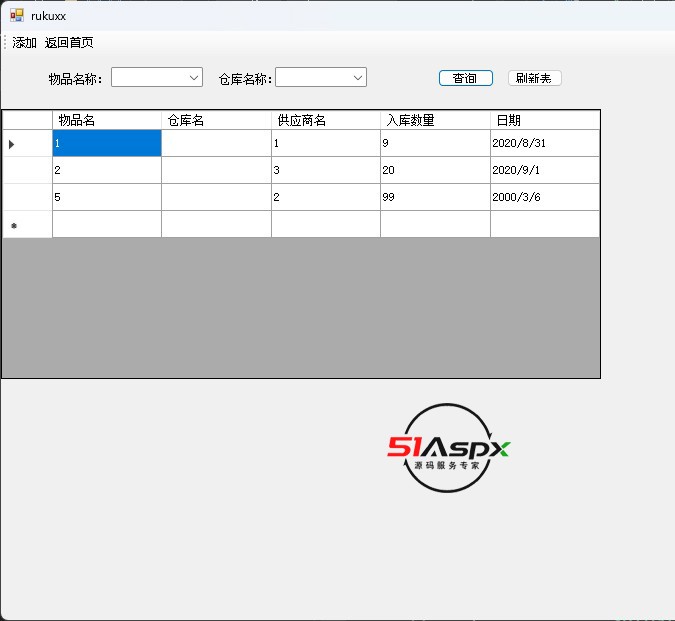Click the top-left select-all grid corner cell
This screenshot has width=675, height=621.
(28, 120)
